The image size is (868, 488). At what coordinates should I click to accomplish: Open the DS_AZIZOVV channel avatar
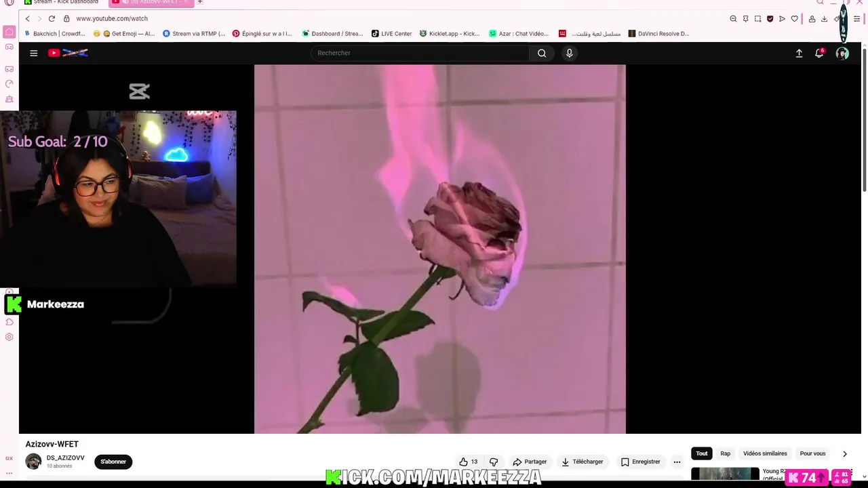(x=33, y=462)
